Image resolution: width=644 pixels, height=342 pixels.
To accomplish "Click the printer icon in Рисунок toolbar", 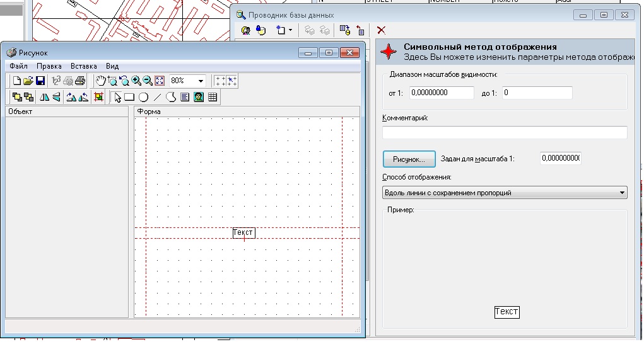I will point(80,81).
